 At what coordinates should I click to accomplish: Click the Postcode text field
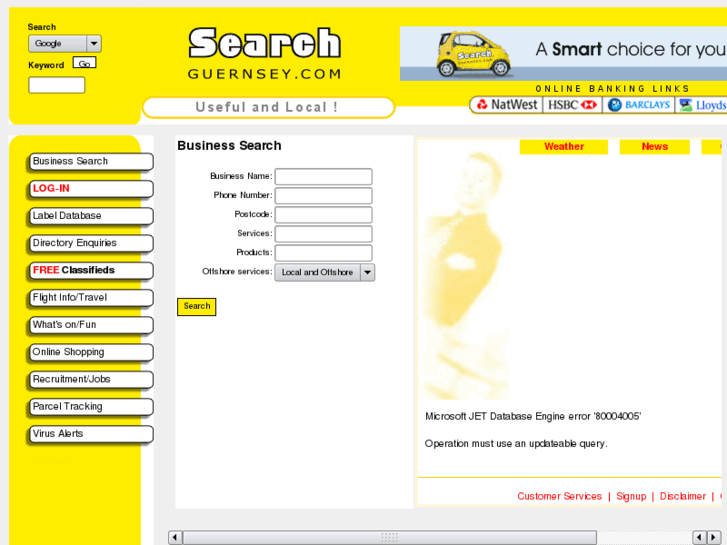(324, 215)
